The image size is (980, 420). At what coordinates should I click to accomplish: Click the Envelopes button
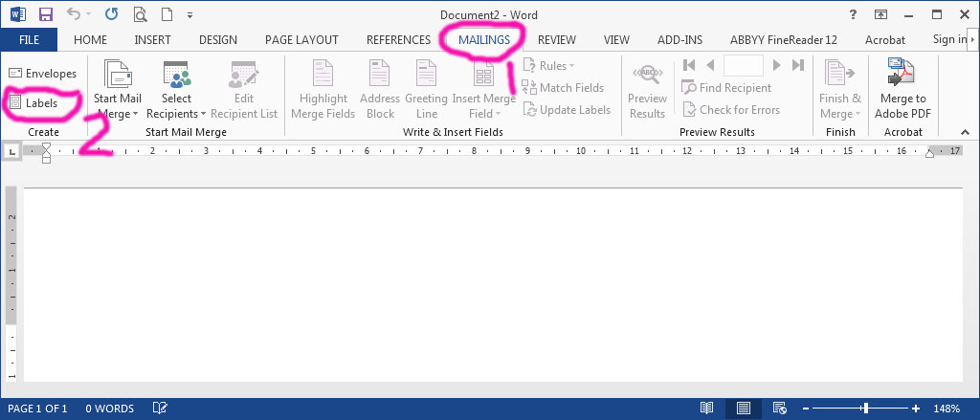click(42, 74)
